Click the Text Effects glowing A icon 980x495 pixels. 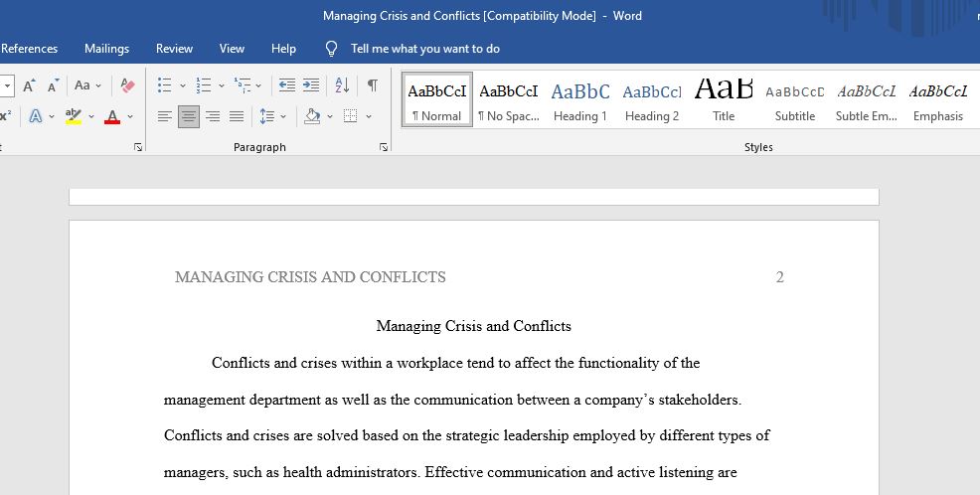36,116
